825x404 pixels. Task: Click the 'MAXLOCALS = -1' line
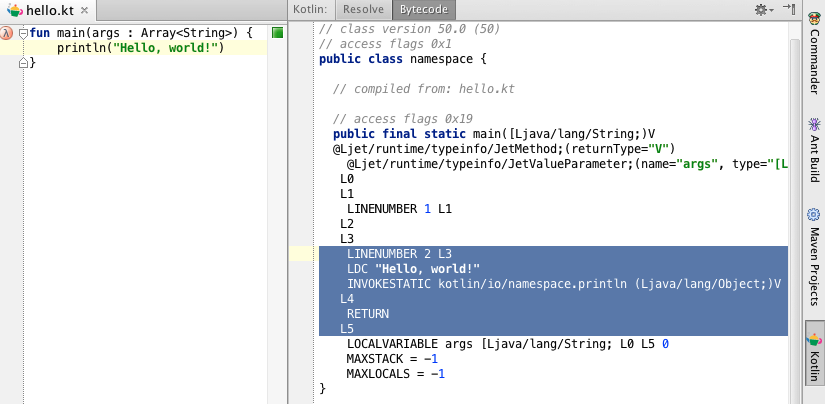click(x=396, y=374)
